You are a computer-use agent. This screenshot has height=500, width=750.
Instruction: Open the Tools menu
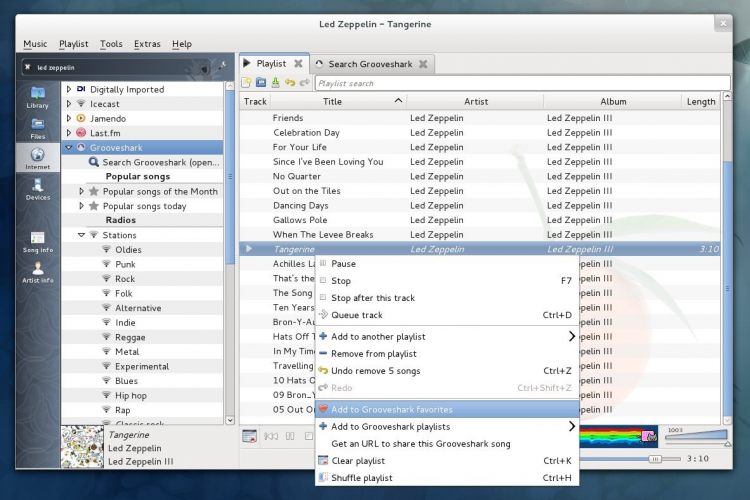(x=111, y=44)
